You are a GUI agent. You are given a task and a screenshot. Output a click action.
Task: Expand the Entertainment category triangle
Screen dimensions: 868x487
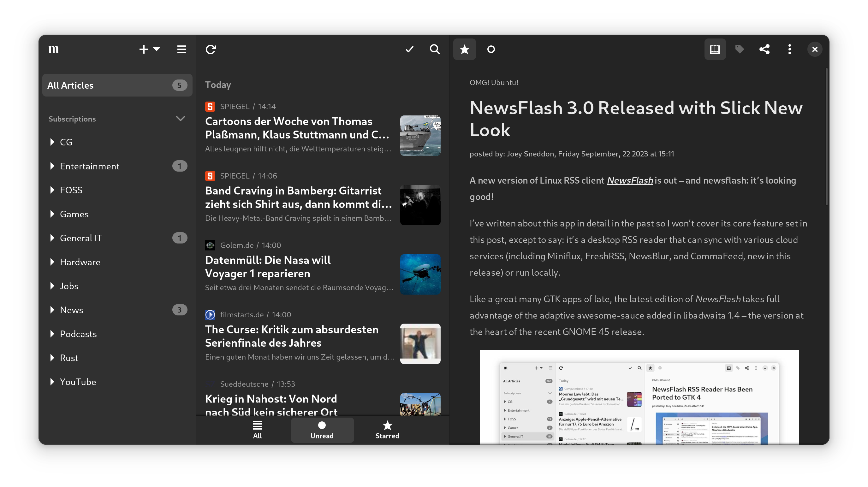click(x=52, y=166)
